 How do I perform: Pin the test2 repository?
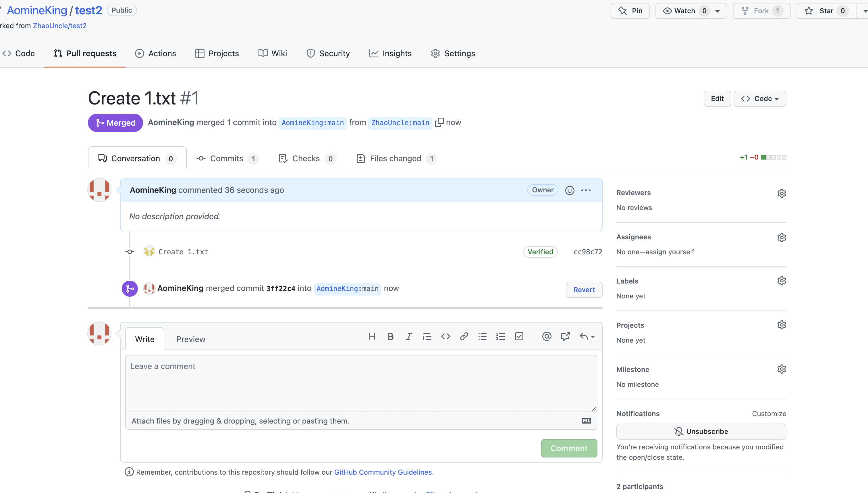[x=630, y=11]
